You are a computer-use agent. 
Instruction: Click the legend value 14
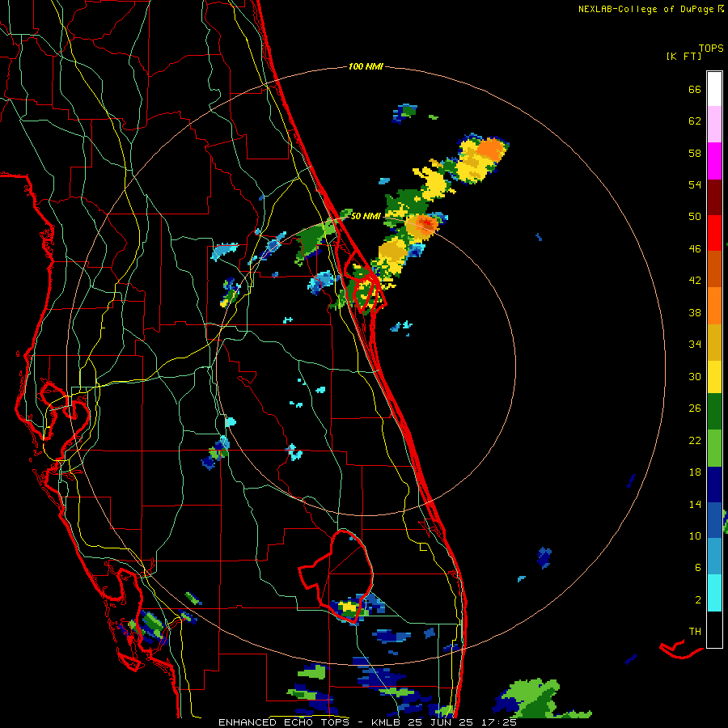[695, 504]
